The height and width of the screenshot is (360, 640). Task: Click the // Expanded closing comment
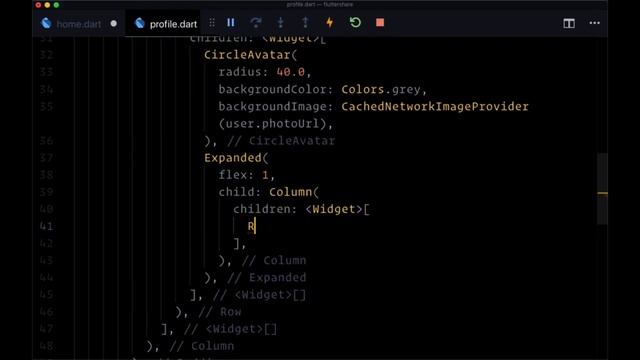coord(267,278)
